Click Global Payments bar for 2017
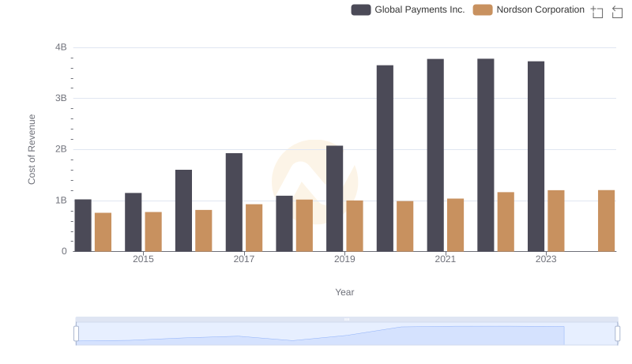Image resolution: width=632 pixels, height=364 pixels. click(234, 203)
